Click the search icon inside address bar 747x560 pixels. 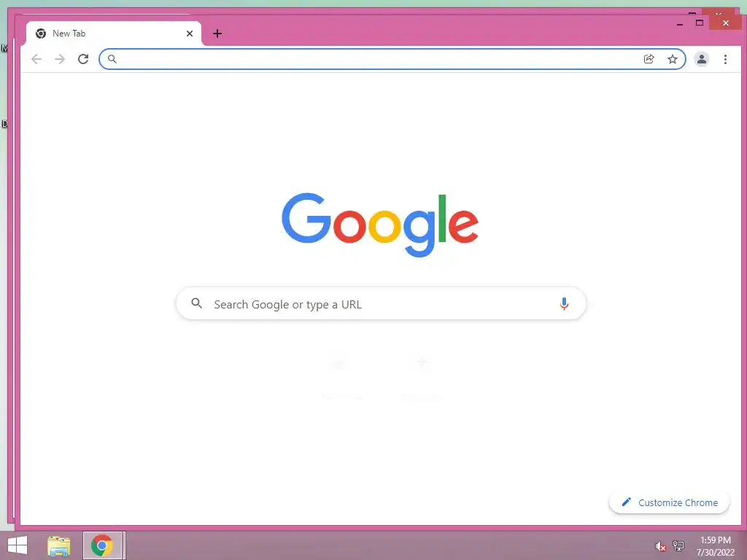pos(112,59)
